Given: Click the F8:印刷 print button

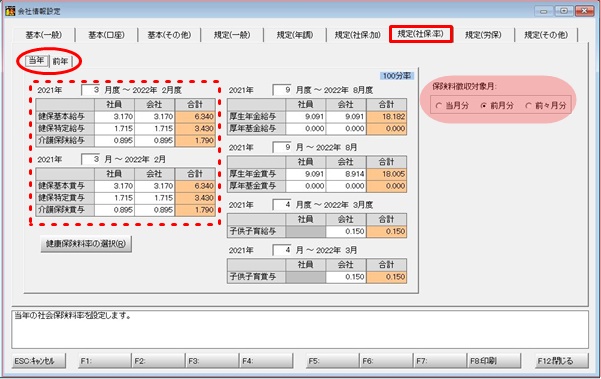Looking at the screenshot, I should [x=494, y=361].
